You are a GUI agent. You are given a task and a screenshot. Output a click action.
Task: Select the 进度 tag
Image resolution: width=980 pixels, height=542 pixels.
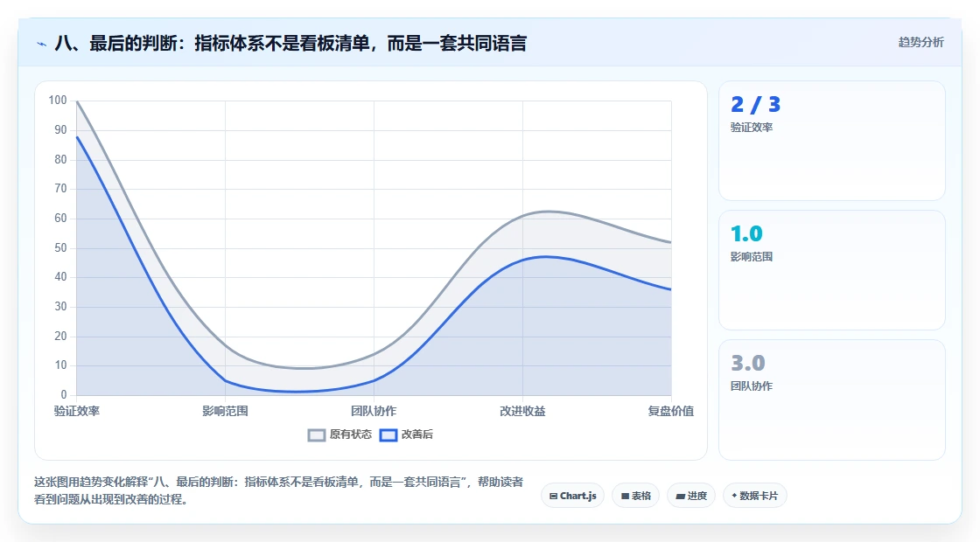point(691,496)
